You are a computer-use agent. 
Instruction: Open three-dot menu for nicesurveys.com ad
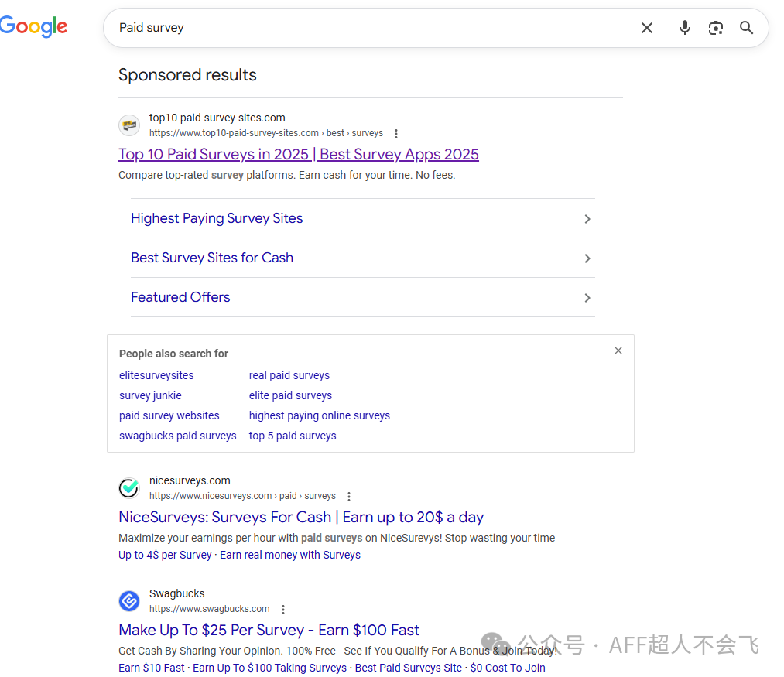click(349, 497)
